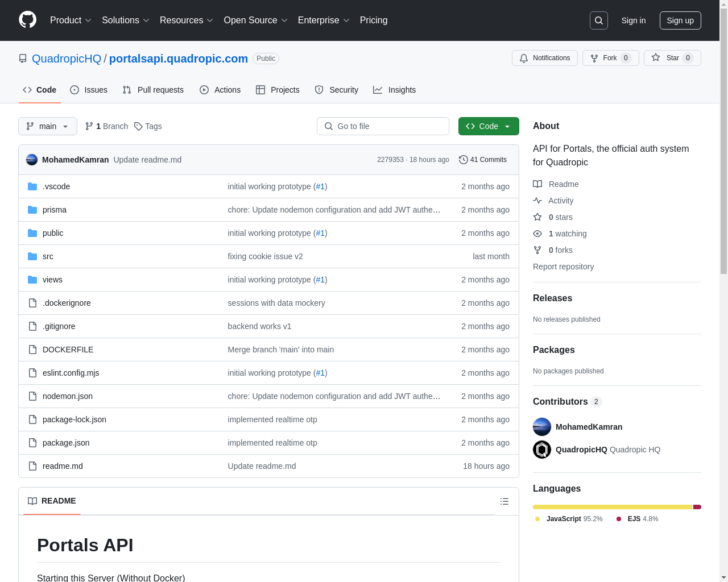Click the QuadropicHQ contributor avatar
The width and height of the screenshot is (728, 582).
(542, 450)
